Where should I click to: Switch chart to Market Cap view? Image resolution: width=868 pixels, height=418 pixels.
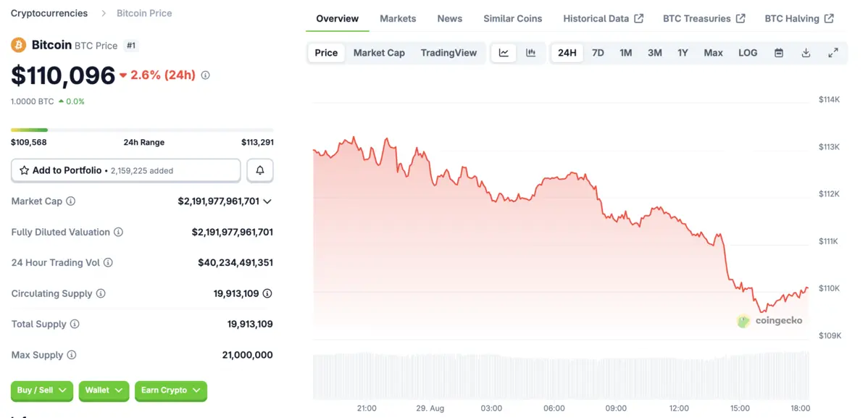[x=379, y=53]
